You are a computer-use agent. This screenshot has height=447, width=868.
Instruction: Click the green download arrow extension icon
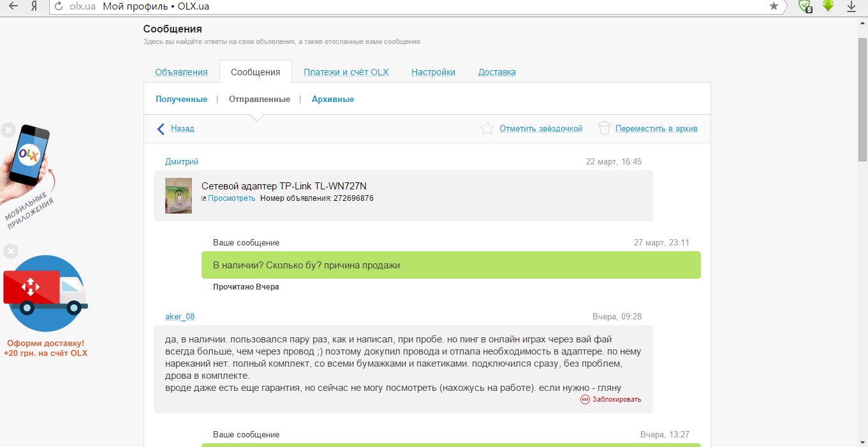[x=828, y=6]
